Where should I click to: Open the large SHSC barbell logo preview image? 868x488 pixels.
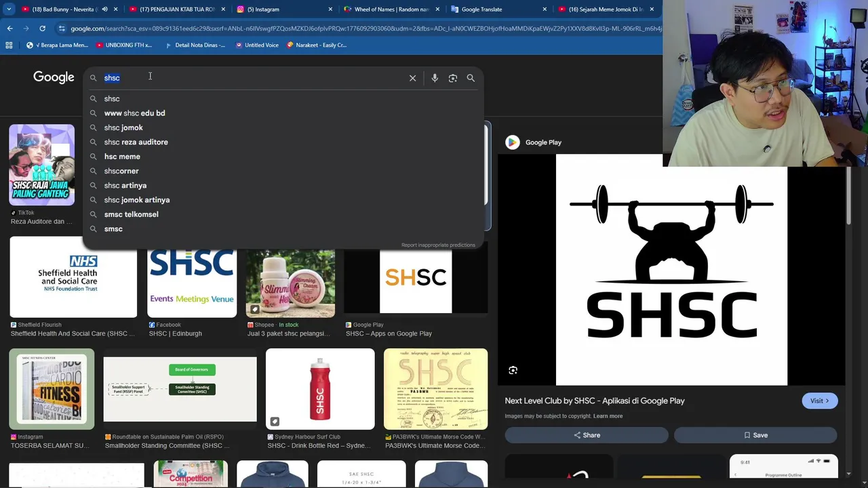(671, 270)
